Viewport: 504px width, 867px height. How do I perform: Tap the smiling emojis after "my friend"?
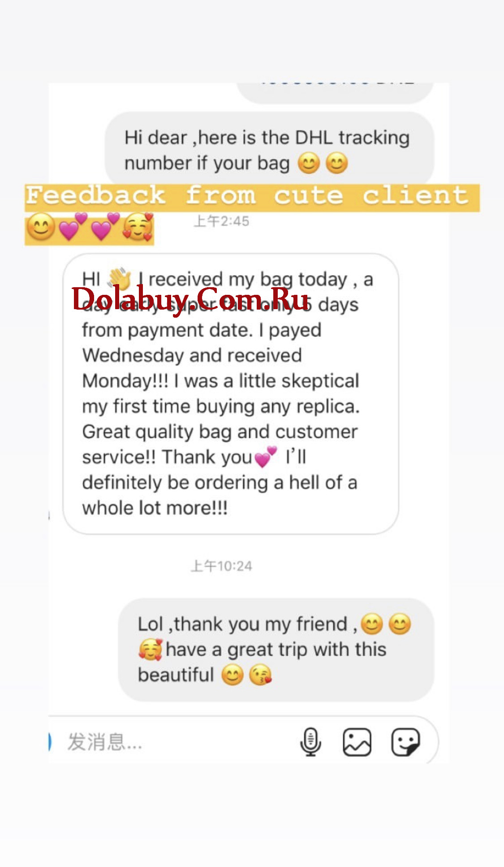(x=386, y=624)
